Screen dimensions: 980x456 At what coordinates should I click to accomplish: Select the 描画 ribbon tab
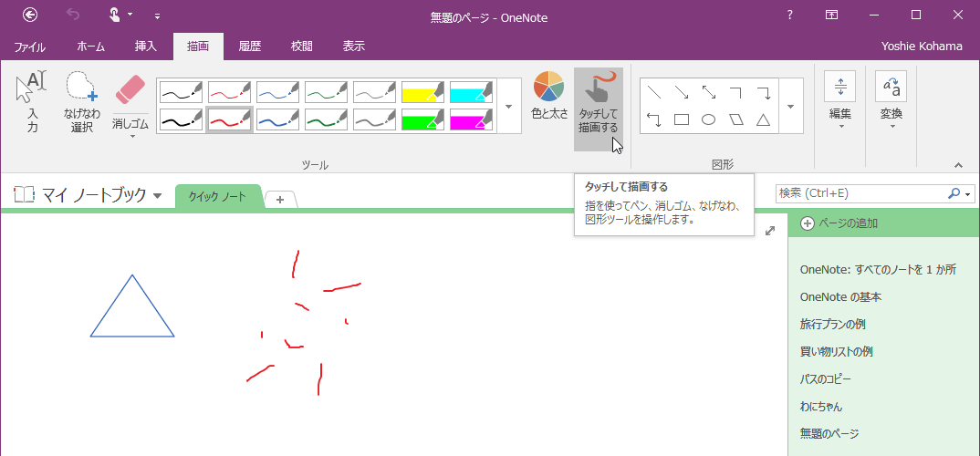click(x=197, y=47)
